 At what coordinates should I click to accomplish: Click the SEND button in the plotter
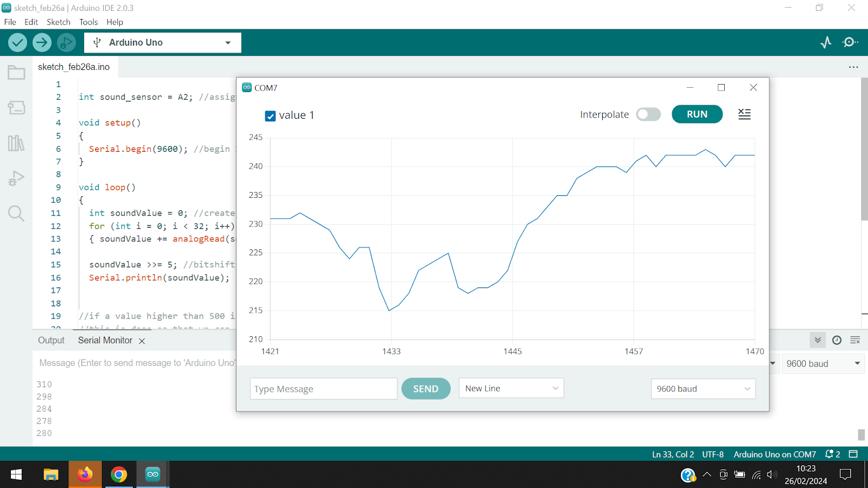426,389
